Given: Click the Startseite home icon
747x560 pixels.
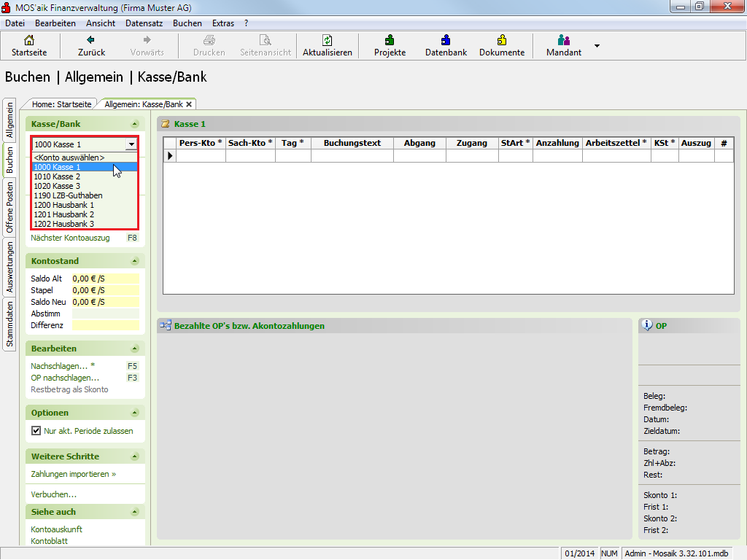Looking at the screenshot, I should 28,41.
